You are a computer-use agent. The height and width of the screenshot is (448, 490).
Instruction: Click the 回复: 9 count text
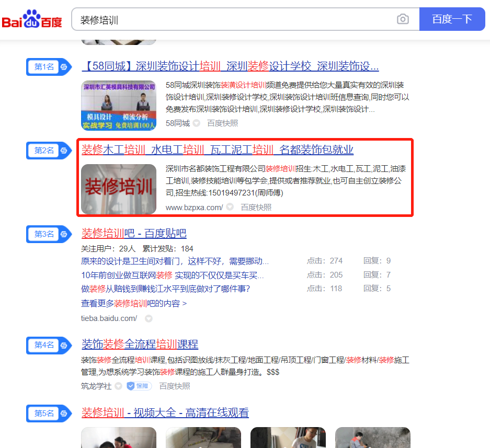tap(377, 261)
